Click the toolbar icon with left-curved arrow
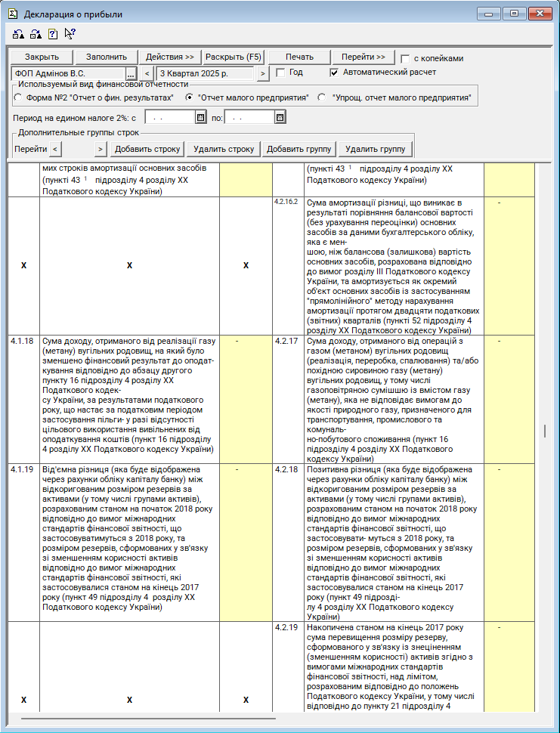 (17, 34)
